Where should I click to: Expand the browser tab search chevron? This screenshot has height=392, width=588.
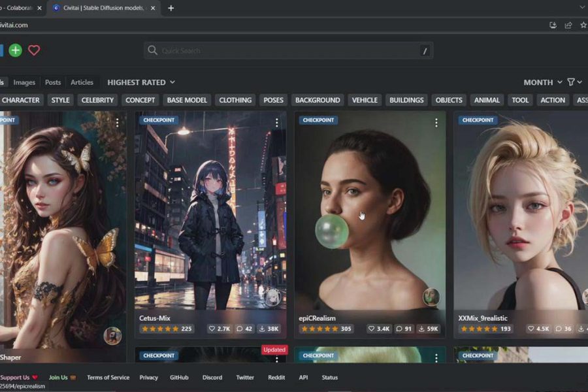coord(582,8)
